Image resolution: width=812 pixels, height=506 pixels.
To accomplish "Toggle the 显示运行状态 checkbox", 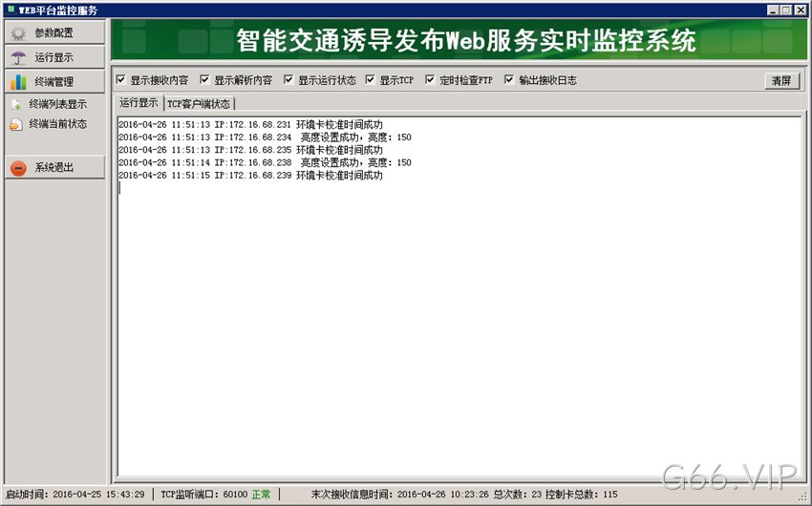I will point(288,79).
